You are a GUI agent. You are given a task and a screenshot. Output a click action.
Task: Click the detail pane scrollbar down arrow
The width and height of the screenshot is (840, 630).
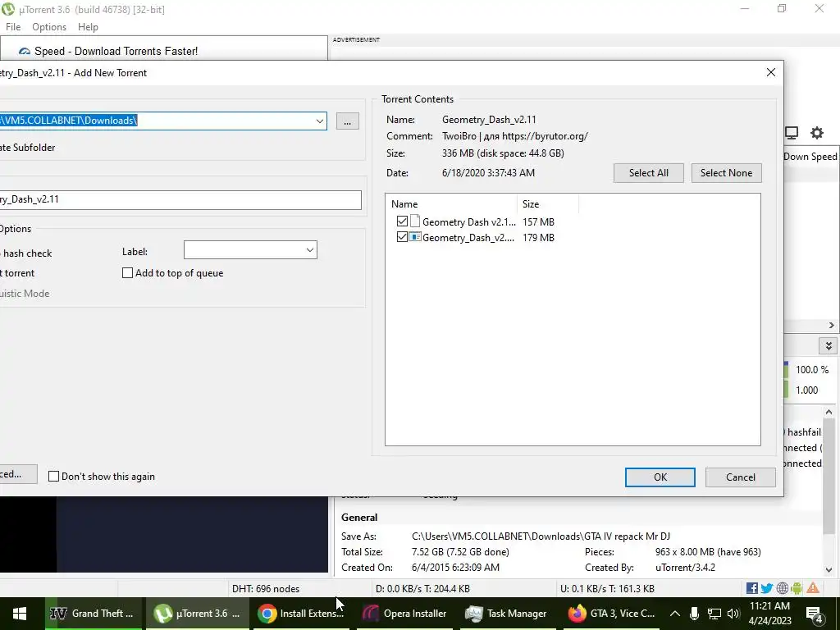coord(829,570)
